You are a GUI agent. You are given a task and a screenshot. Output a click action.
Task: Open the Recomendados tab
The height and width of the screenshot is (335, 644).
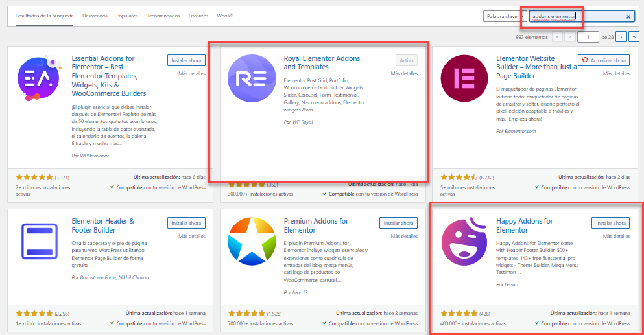pos(163,16)
